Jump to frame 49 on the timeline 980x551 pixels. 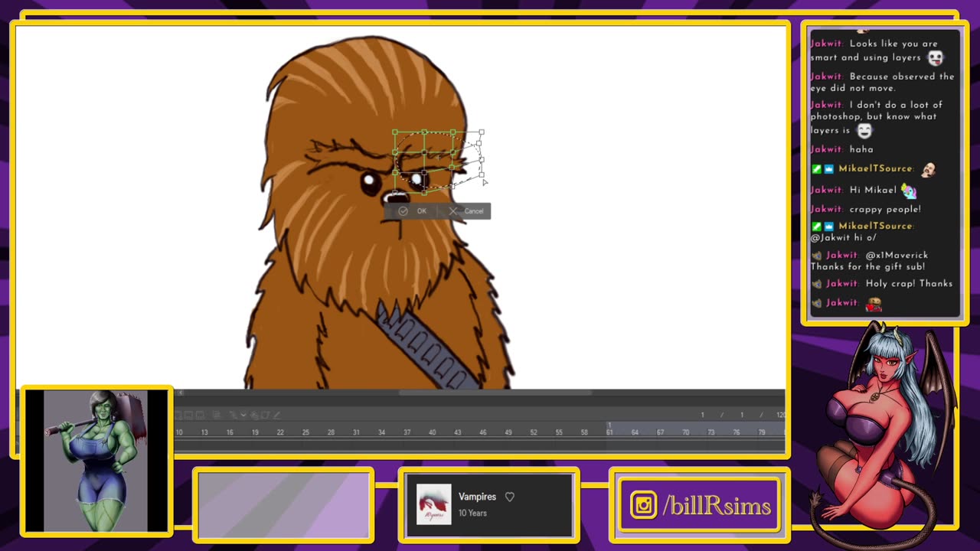tap(508, 432)
